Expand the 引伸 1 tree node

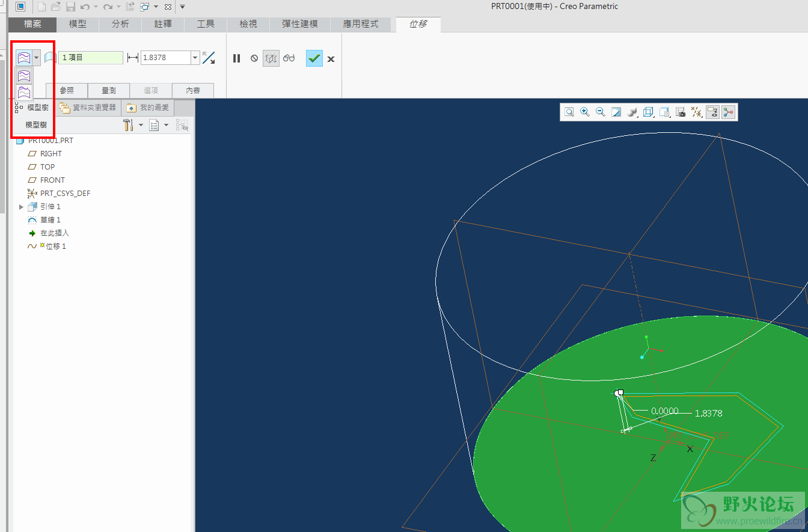tap(22, 207)
